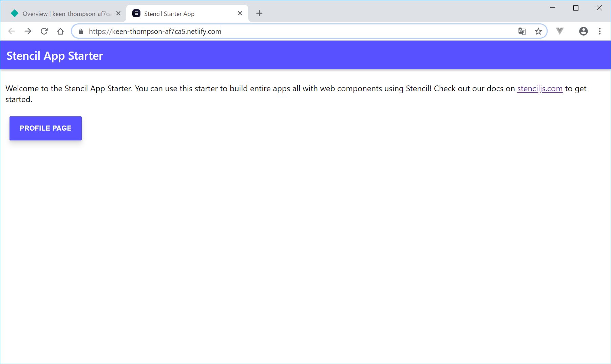Click the browser back arrow
This screenshot has height=364, width=611.
[12, 31]
